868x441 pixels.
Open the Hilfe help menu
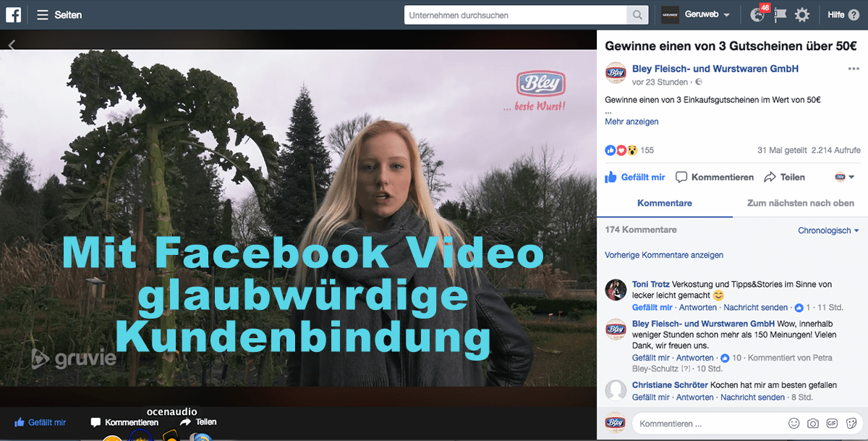(x=843, y=14)
